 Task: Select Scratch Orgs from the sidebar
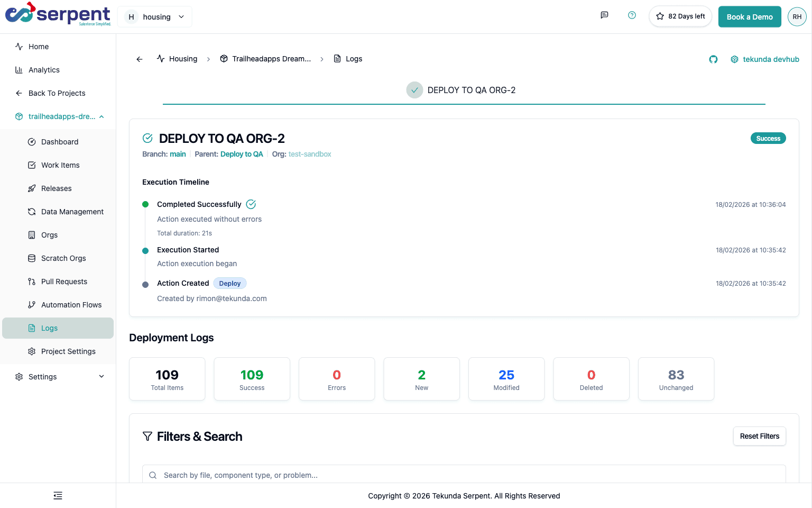click(63, 258)
